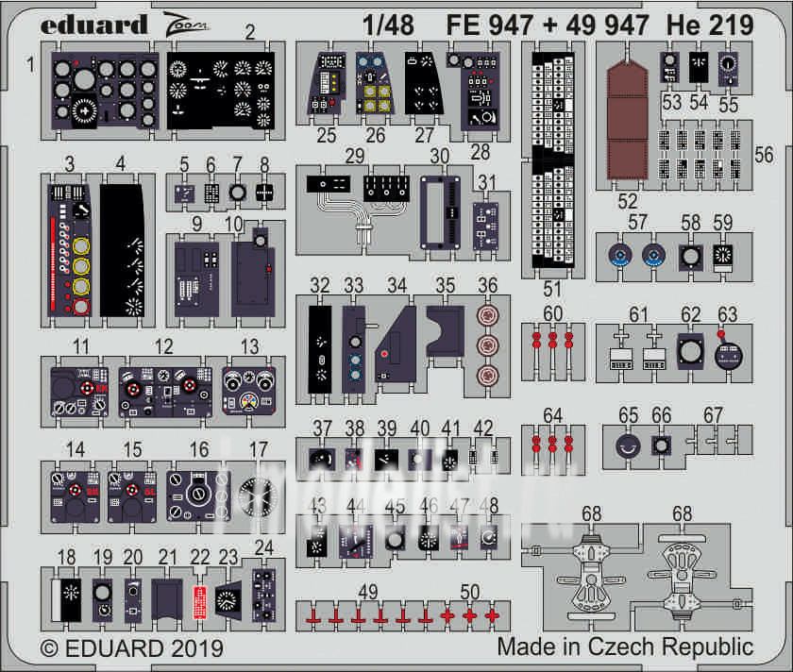
Task: Click part 66 small square ring
Action: 661,446
